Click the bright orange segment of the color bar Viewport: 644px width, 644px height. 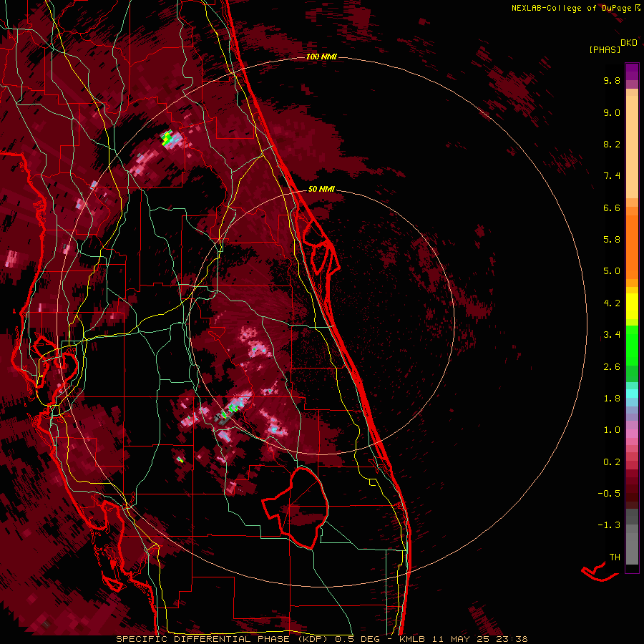tap(632, 246)
